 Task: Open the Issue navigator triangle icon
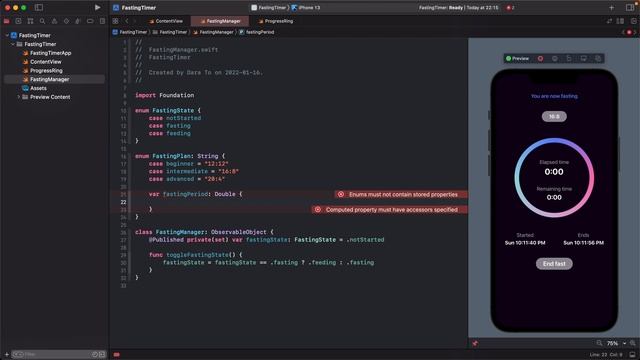click(54, 21)
